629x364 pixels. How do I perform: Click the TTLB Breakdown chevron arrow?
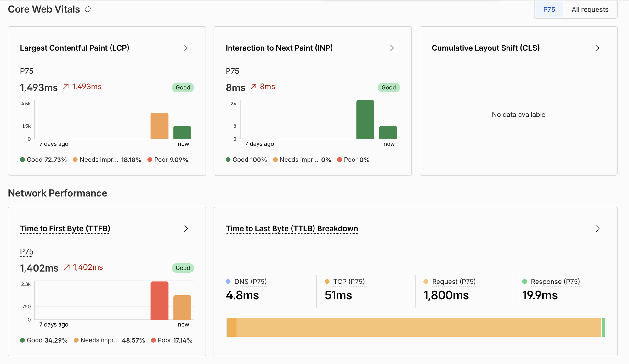(598, 228)
